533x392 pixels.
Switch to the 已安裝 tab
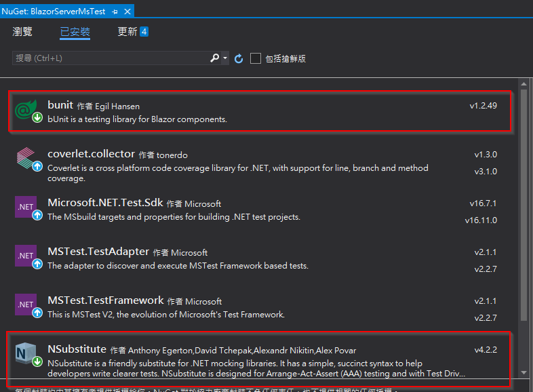pos(75,32)
